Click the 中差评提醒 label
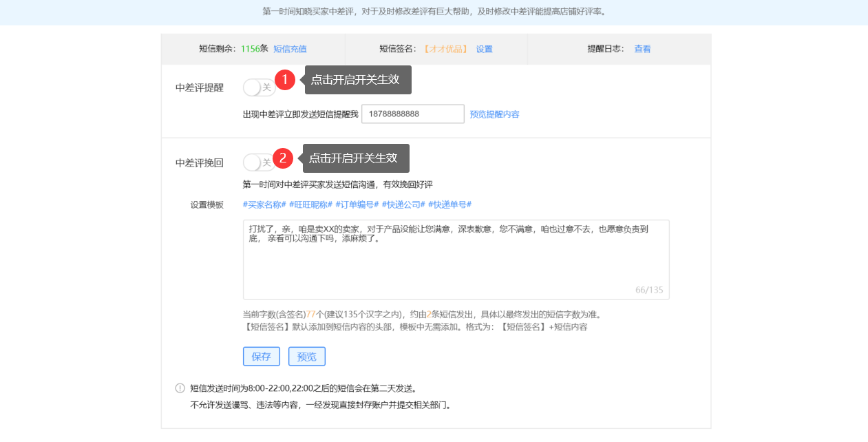The image size is (868, 442). coord(200,87)
